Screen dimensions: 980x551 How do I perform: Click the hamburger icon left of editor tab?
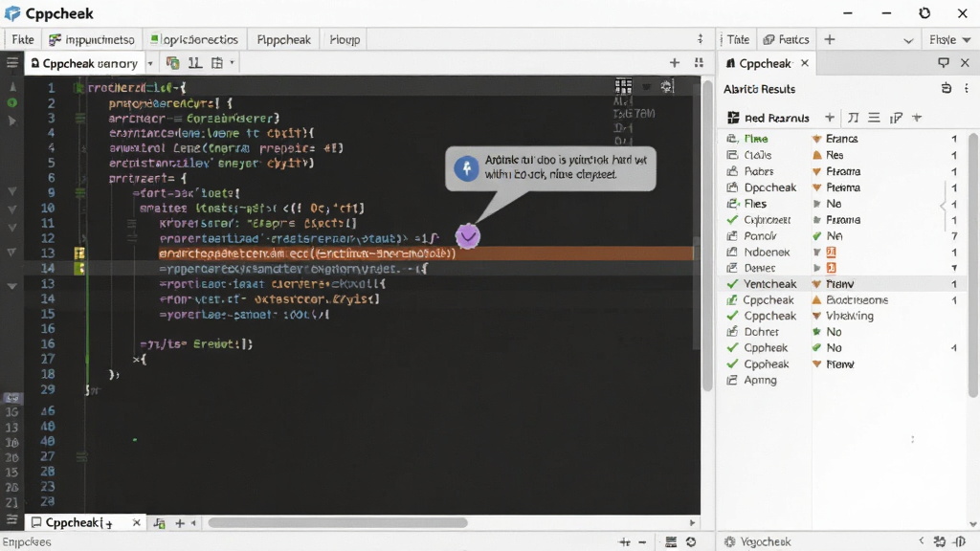click(x=11, y=62)
